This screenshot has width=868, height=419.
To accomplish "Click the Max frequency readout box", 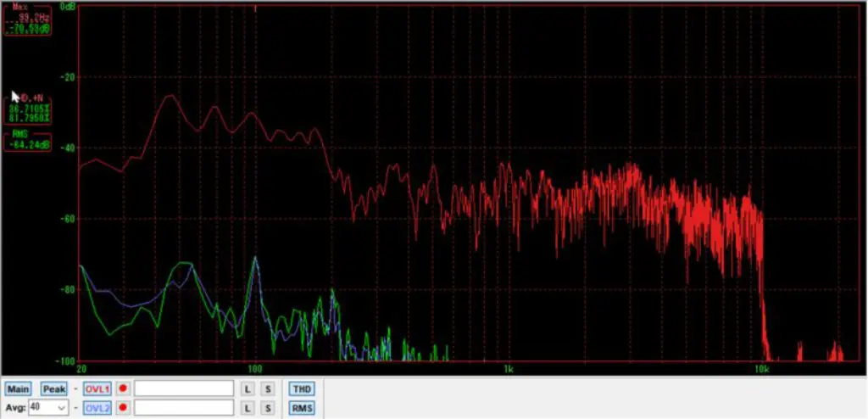I will pyautogui.click(x=28, y=20).
